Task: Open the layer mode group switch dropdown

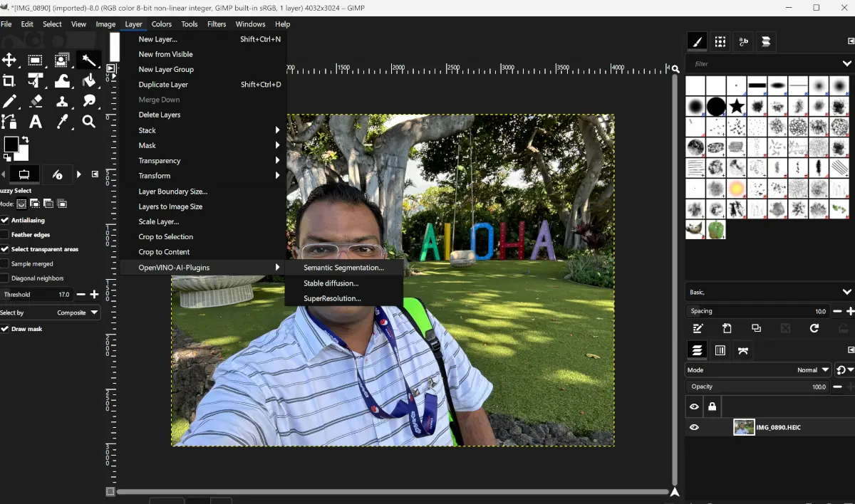Action: point(844,369)
